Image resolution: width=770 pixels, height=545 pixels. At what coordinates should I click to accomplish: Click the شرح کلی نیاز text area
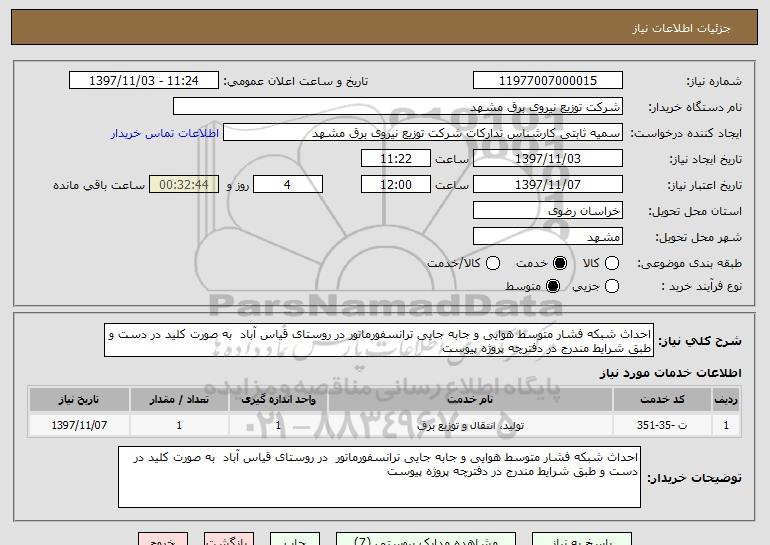pos(379,340)
